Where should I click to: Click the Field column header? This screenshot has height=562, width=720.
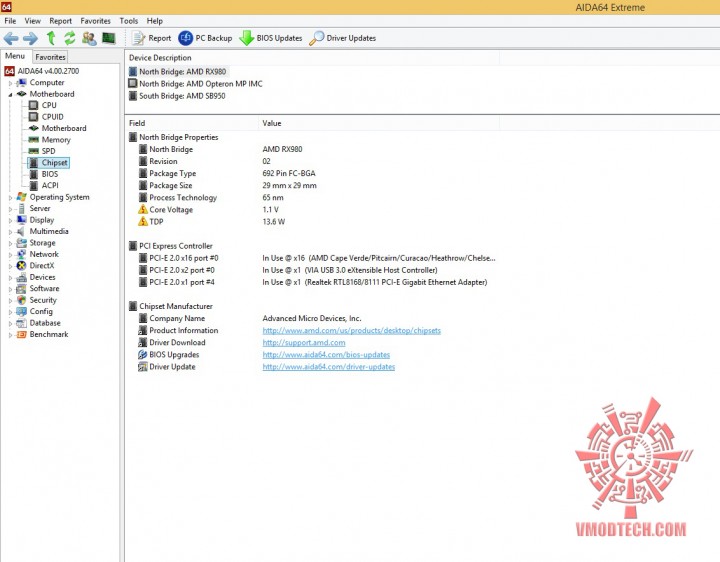[191, 123]
